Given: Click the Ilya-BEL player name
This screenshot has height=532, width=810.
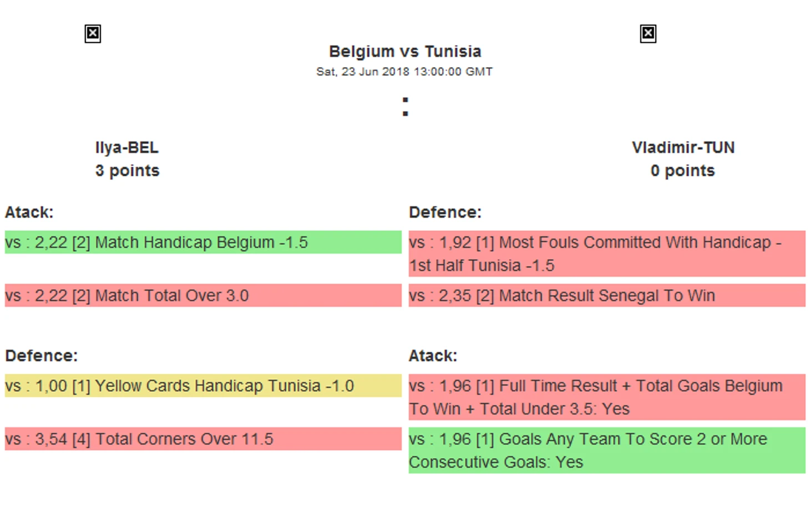Looking at the screenshot, I should pos(127,148).
